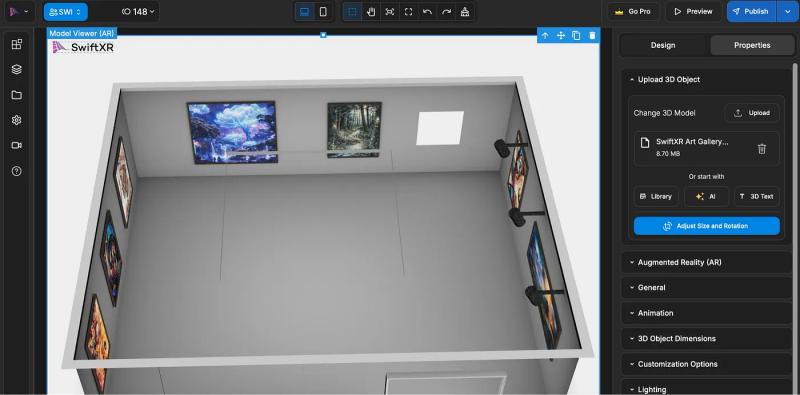
Task: Open the files folder in sidebar
Action: point(17,95)
